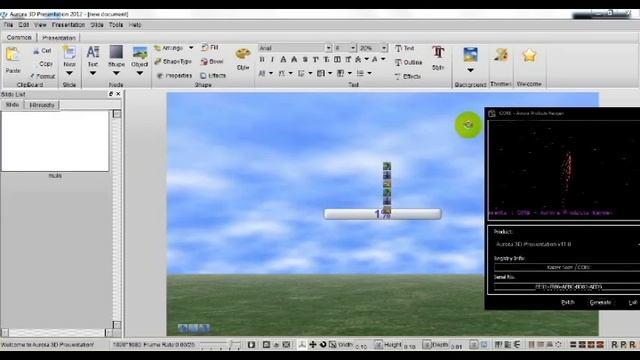Image resolution: width=640 pixels, height=360 pixels.
Task: Open the Help menu
Action: click(x=135, y=25)
